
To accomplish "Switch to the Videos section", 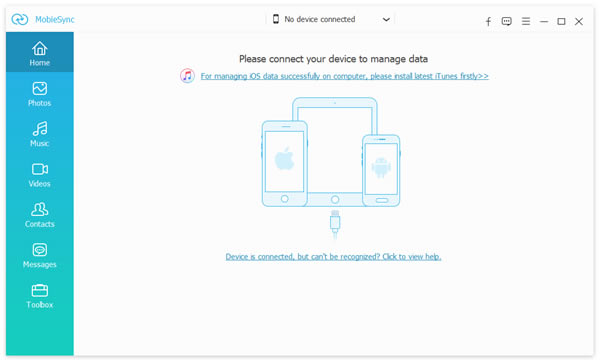I will (40, 174).
